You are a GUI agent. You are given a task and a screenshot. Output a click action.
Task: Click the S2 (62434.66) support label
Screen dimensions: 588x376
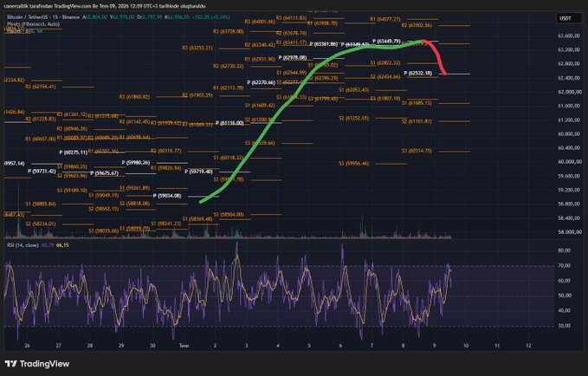pos(385,76)
